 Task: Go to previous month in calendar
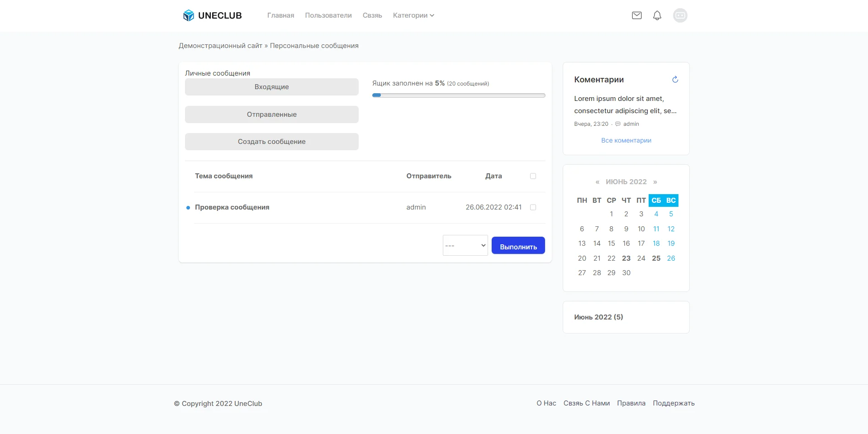tap(597, 182)
